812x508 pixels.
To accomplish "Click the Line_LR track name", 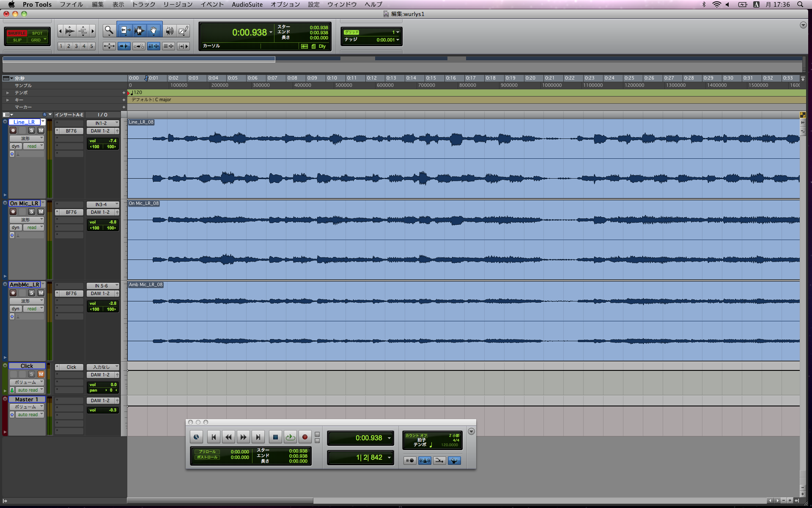I will (25, 122).
